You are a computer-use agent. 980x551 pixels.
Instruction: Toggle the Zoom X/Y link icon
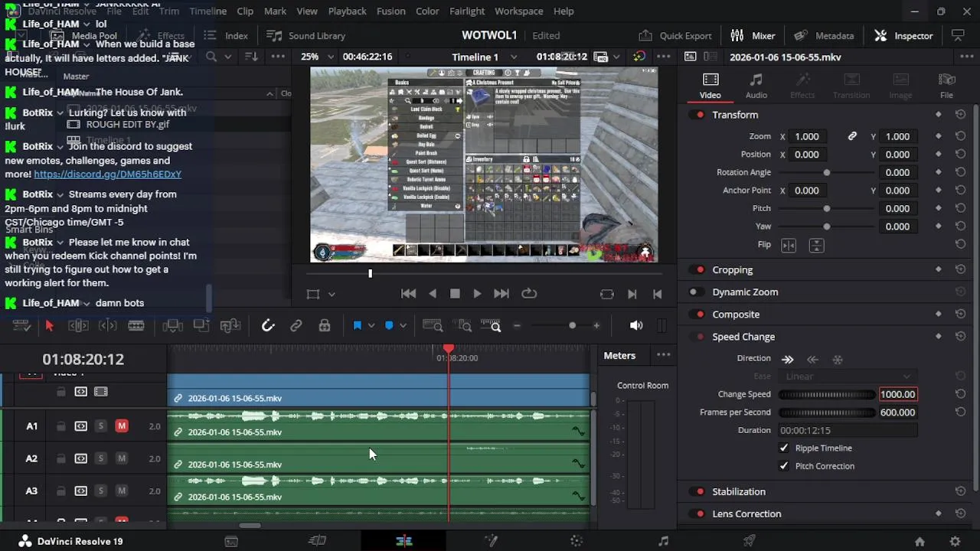[852, 136]
